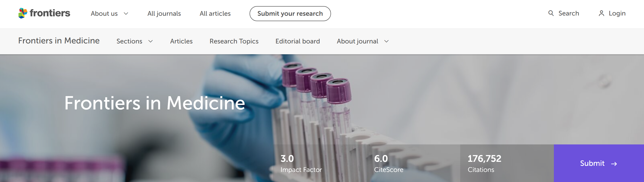The image size is (644, 182).
Task: Click the Frontiers in Medicine journal title
Action: pyautogui.click(x=59, y=41)
